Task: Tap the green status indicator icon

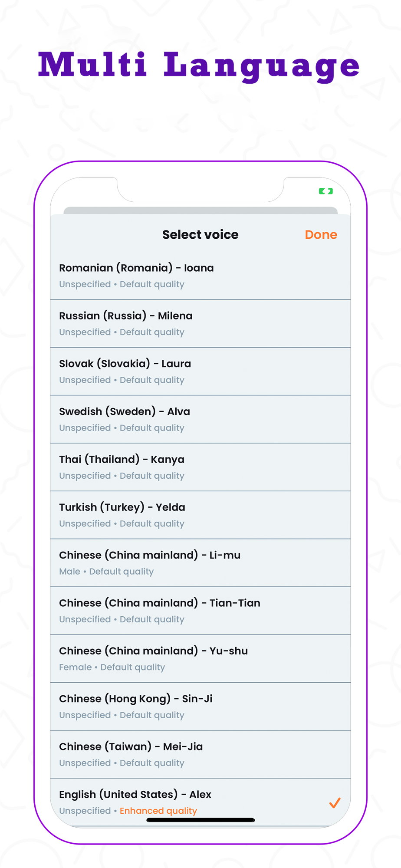Action: [326, 191]
